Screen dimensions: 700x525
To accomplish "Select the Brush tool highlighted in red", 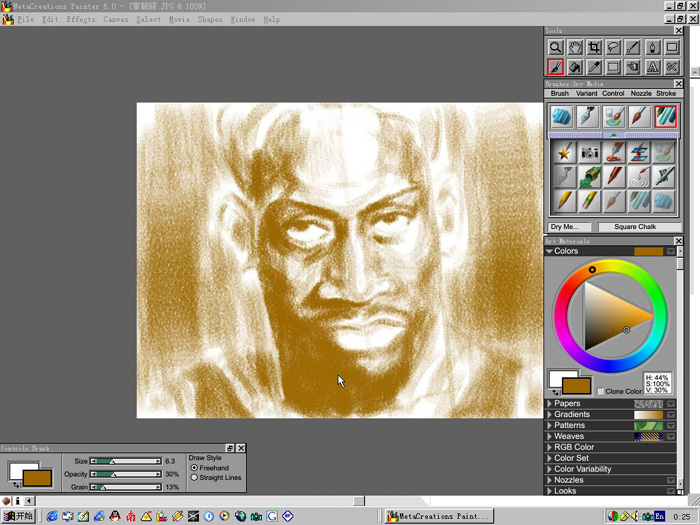I will 555,67.
